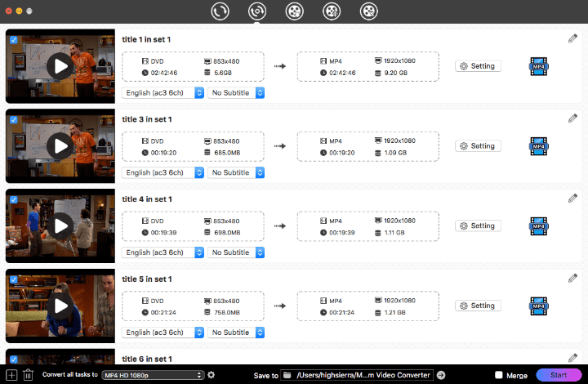Click the 9.20 GB output size for title 1

click(395, 73)
